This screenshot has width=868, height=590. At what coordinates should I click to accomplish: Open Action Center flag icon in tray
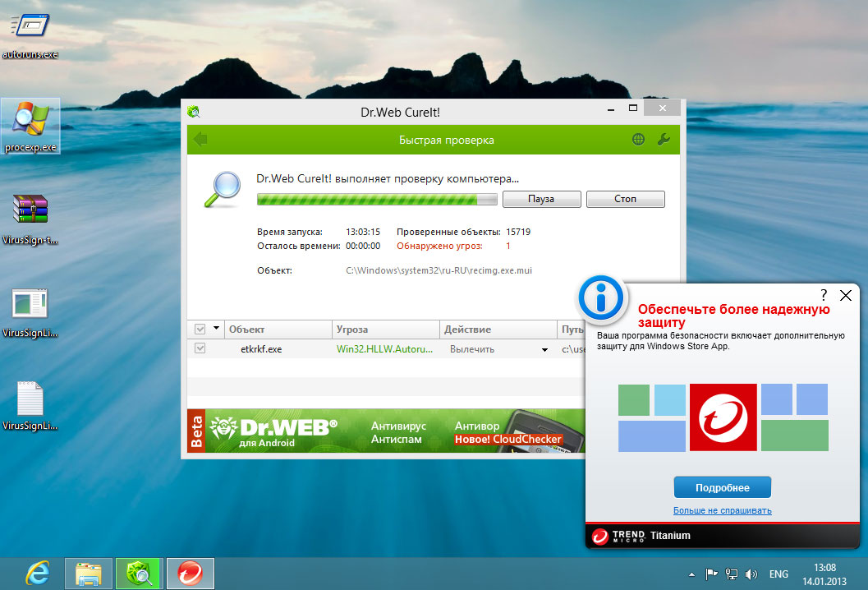point(711,574)
